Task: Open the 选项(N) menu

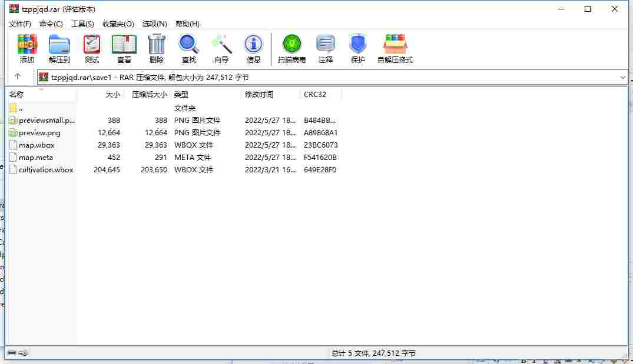Action: coord(155,24)
